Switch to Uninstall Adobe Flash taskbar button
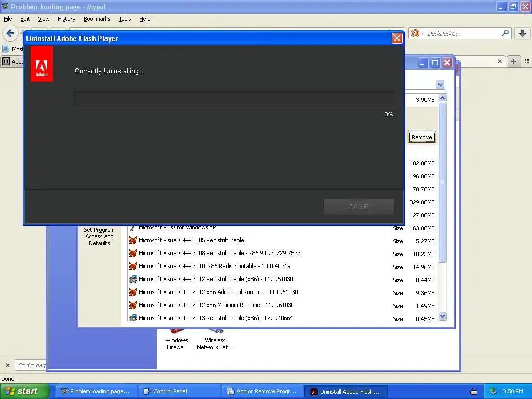 tap(345, 391)
